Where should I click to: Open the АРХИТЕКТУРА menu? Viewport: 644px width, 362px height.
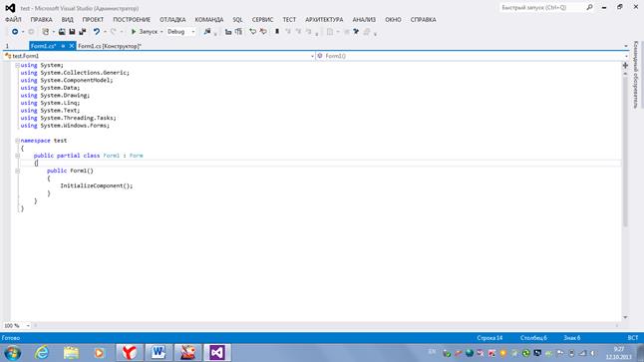(324, 20)
